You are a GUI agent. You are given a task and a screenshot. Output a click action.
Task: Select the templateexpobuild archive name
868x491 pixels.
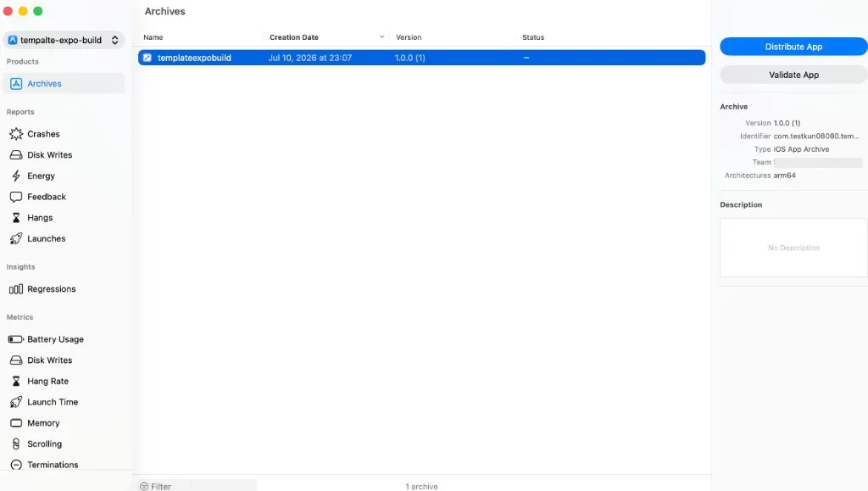coord(194,58)
